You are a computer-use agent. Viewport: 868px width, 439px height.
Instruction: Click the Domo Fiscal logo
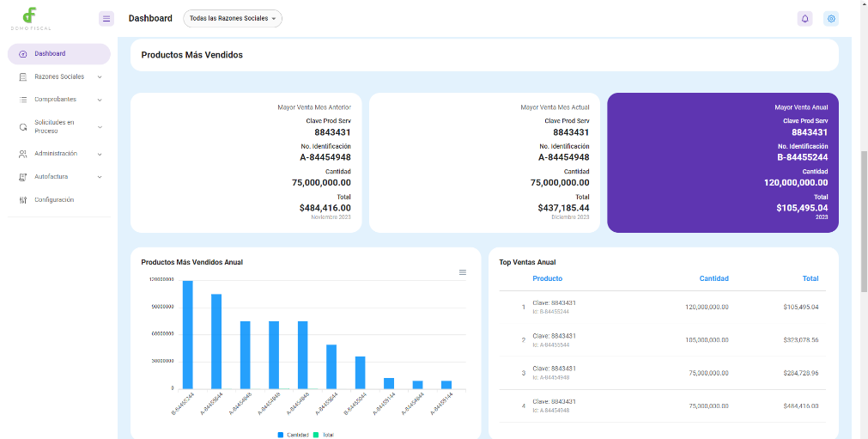(30, 18)
